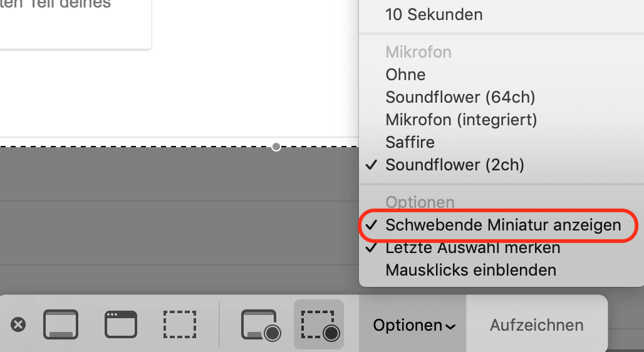The image size is (644, 352).
Task: Click the selection border's top middle handle
Action: 276,147
